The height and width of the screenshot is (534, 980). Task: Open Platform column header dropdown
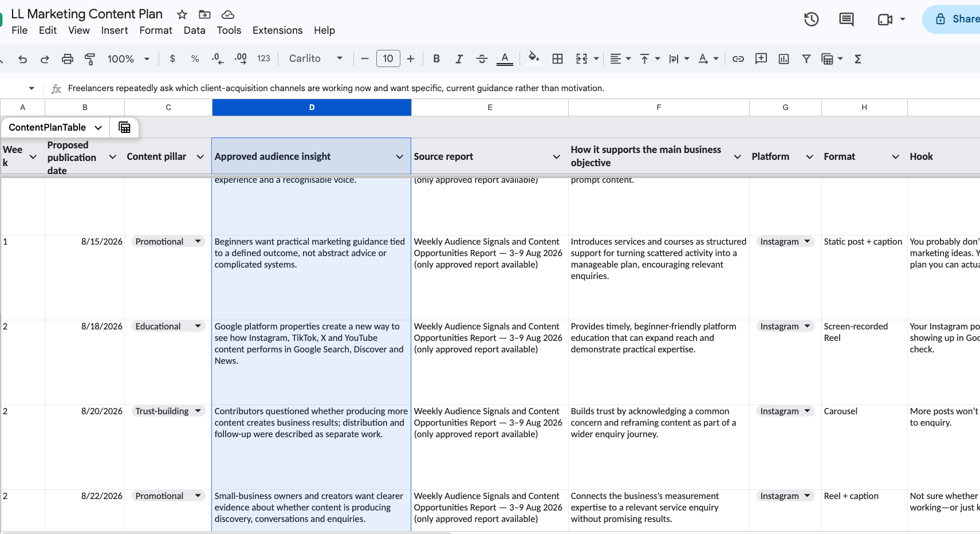(810, 157)
